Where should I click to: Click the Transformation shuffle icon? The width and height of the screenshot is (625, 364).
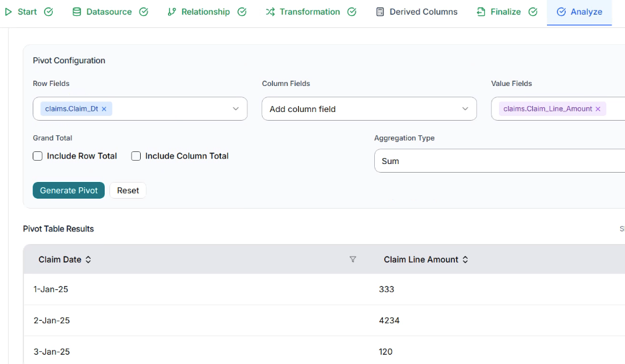click(x=270, y=12)
